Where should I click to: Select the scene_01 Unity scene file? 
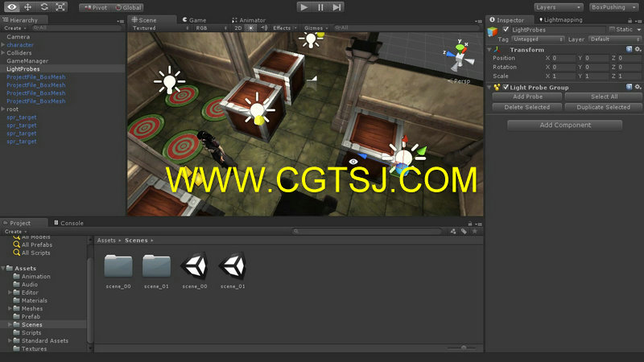pyautogui.click(x=233, y=270)
